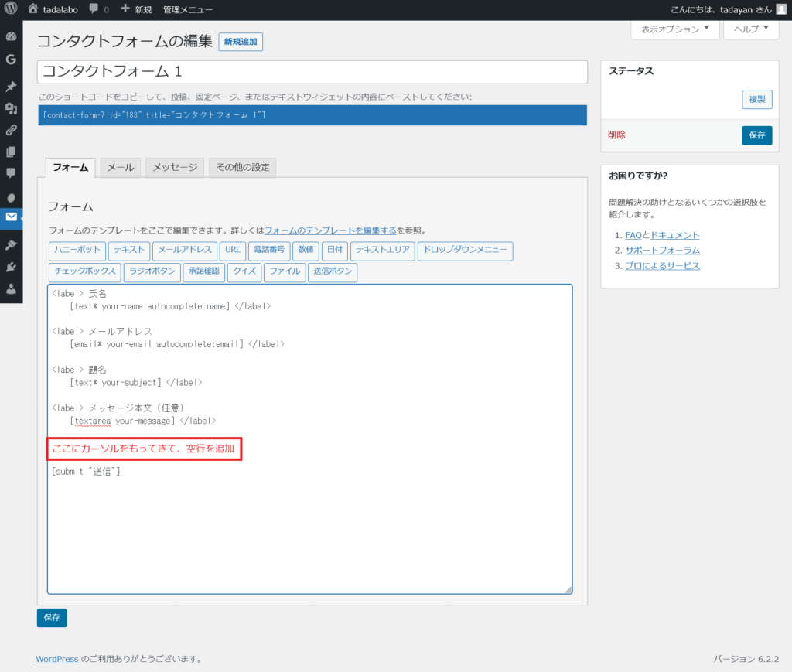The image size is (792, 672).
Task: Switch to the その他の設定 tab
Action: (x=242, y=168)
